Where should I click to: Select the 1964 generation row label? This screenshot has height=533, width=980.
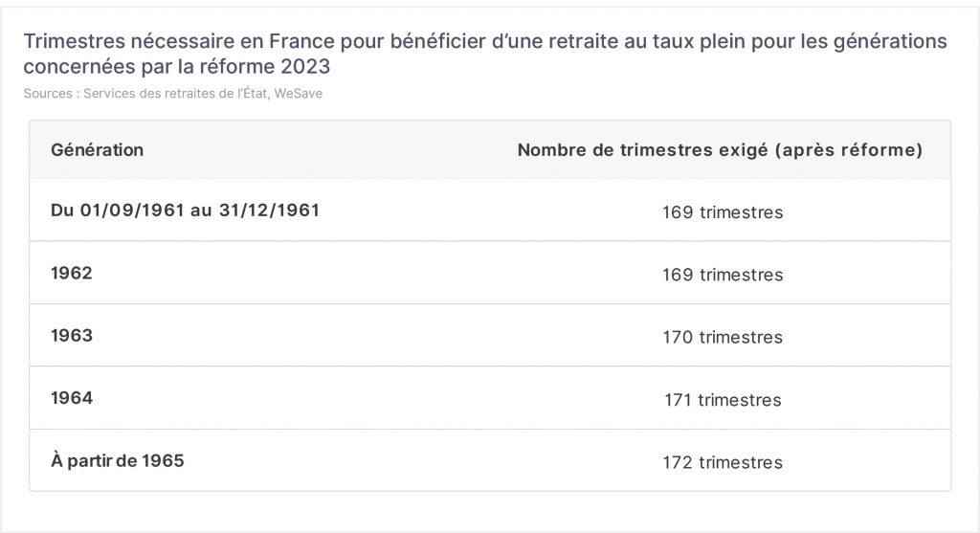point(71,398)
